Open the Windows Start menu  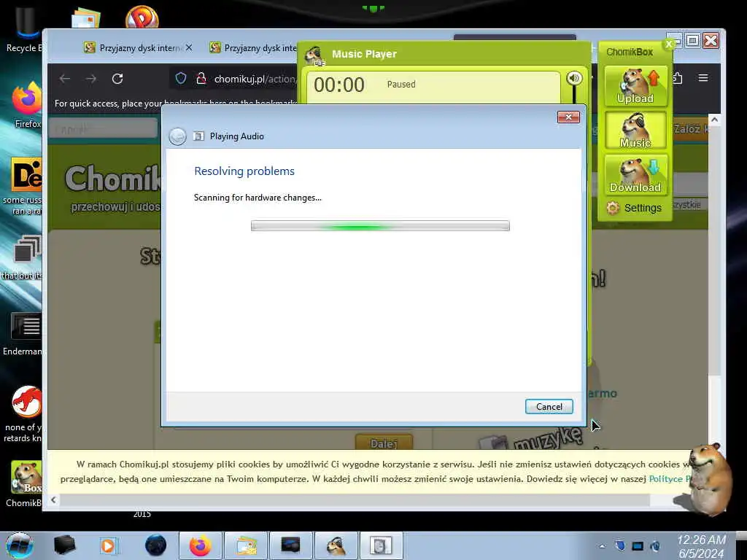(20, 545)
